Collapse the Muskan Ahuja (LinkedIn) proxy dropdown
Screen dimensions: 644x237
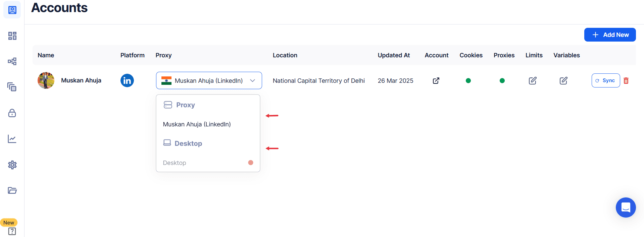pyautogui.click(x=209, y=80)
